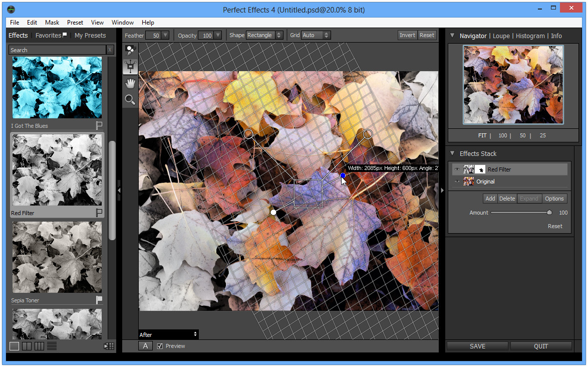Toggle the Preview checkbox
This screenshot has width=588, height=367.
160,346
